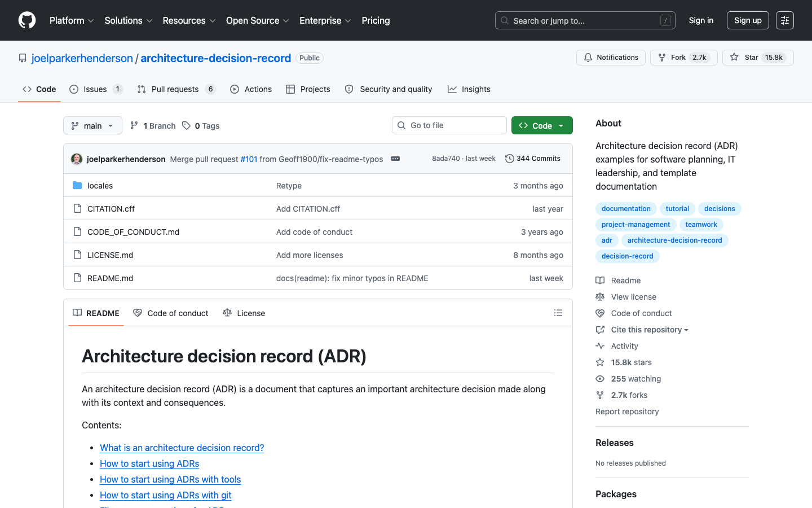812x508 pixels.
Task: Open the 0 Tags link
Action: pos(201,126)
